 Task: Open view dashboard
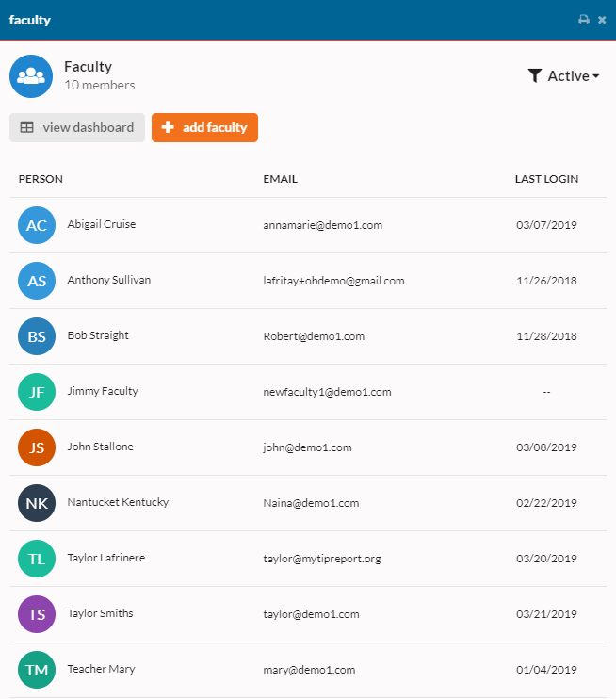(77, 127)
